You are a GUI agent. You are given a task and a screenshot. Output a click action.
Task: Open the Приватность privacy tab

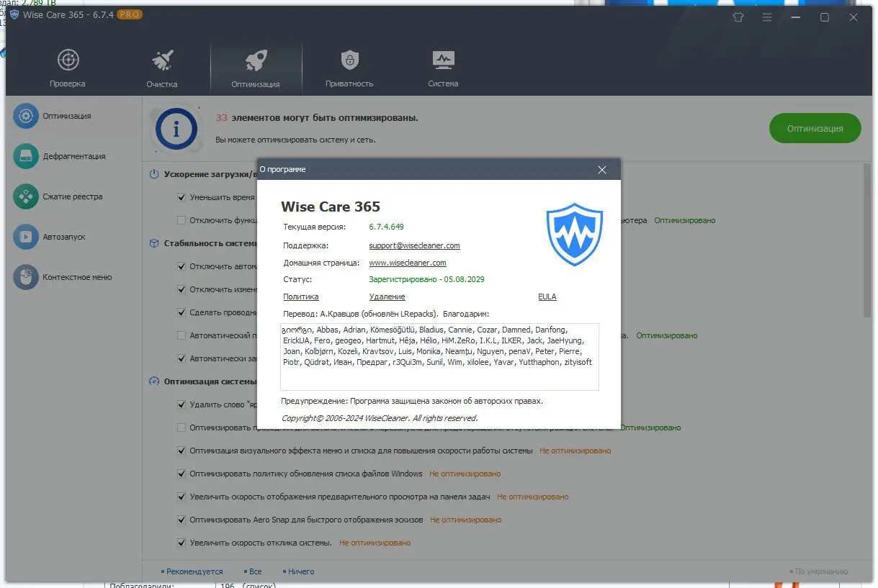(x=349, y=69)
